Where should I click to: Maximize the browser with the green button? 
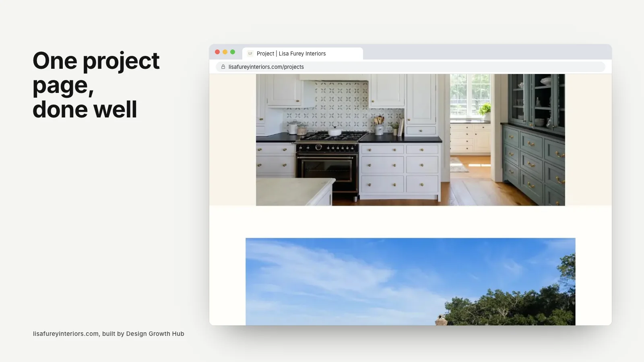point(233,52)
